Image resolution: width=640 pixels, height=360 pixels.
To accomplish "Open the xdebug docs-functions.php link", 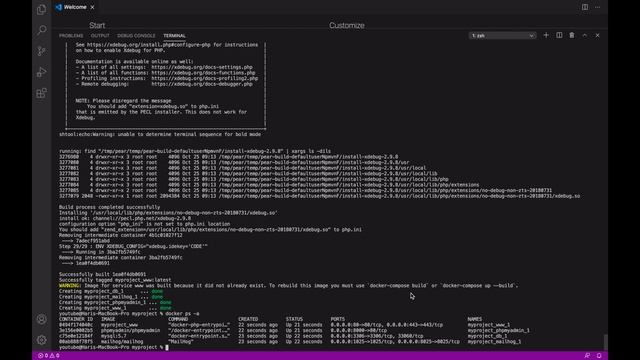I will pyautogui.click(x=203, y=73).
